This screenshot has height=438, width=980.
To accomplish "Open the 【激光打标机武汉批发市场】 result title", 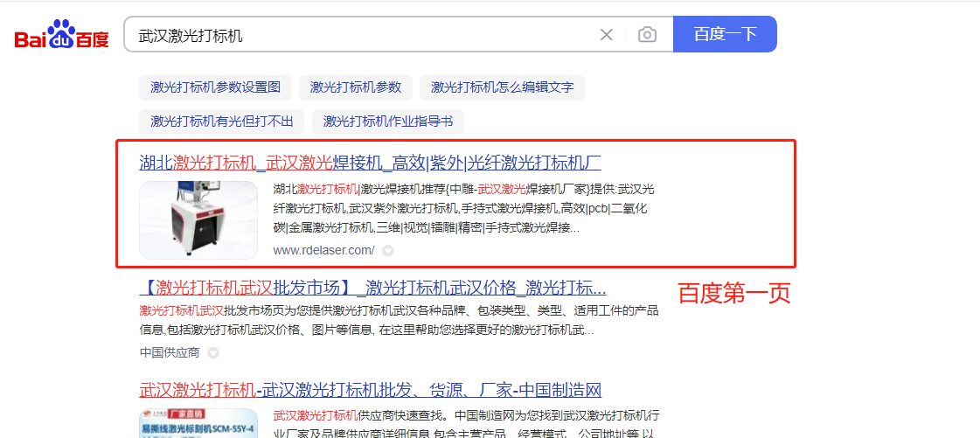I will pos(372,289).
